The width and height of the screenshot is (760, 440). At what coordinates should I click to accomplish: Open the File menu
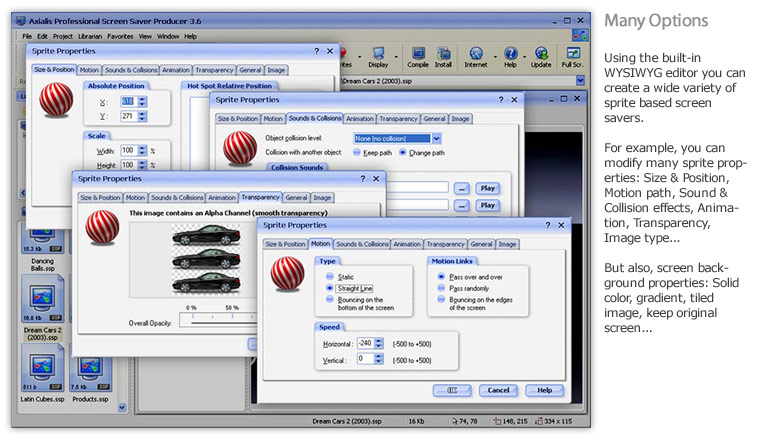pyautogui.click(x=27, y=36)
